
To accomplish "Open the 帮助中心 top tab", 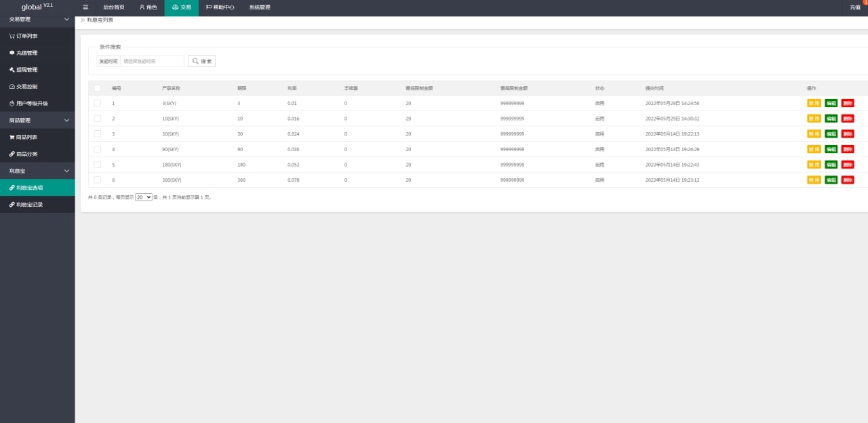I will click(x=220, y=7).
